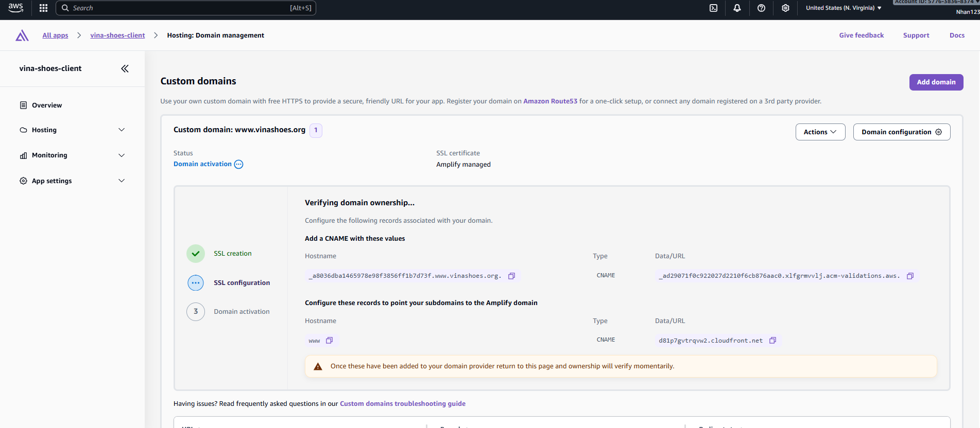The image size is (980, 428).
Task: Click the Domain activation status icon
Action: tap(238, 164)
